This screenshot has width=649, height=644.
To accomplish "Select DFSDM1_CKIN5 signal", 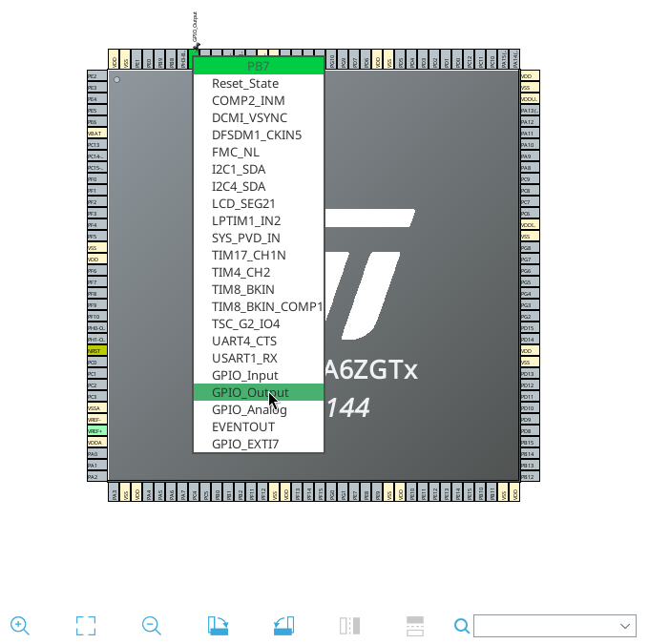I will click(259, 135).
